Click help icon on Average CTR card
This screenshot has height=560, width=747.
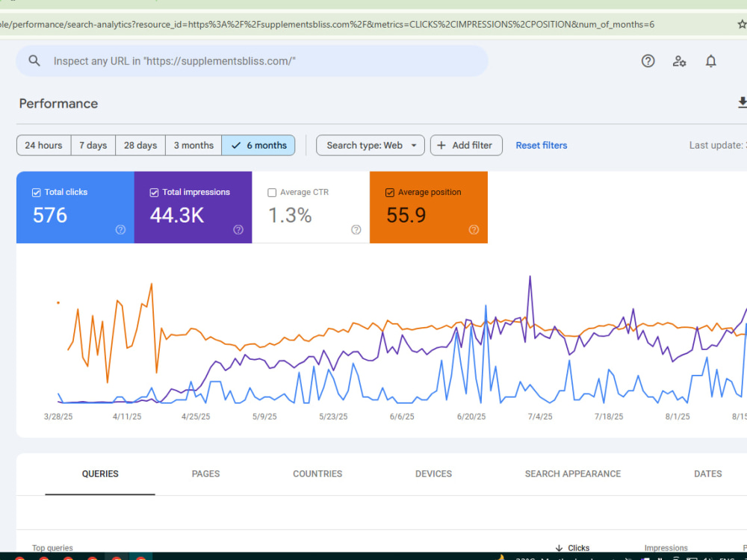(356, 229)
